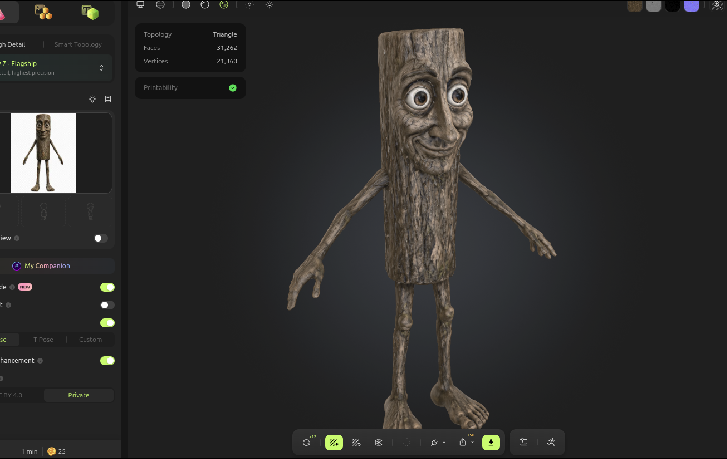Switch to the Smart Topology tab
Screen dimensions: 727x459
(x=78, y=45)
